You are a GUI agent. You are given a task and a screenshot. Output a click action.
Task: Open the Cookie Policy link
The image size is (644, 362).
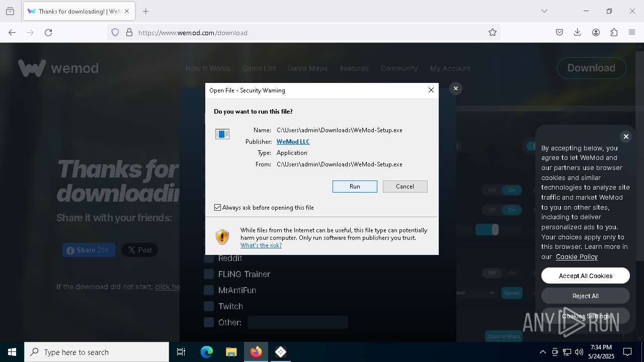[577, 256]
